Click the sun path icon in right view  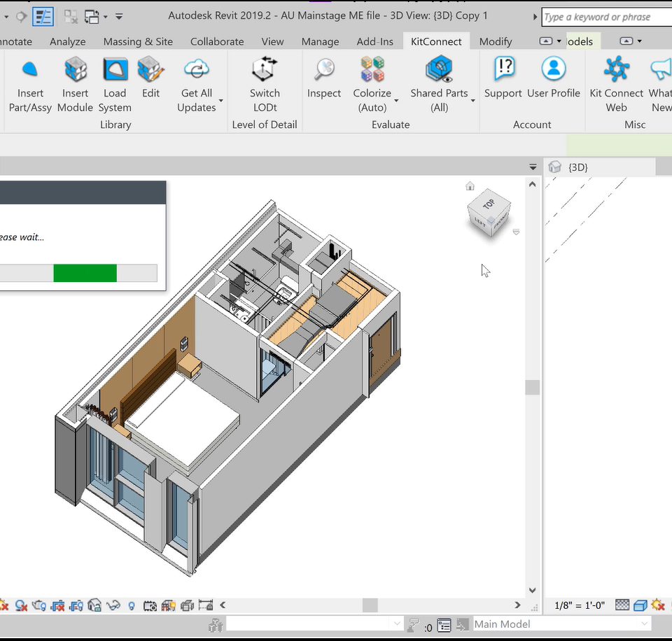(x=657, y=605)
